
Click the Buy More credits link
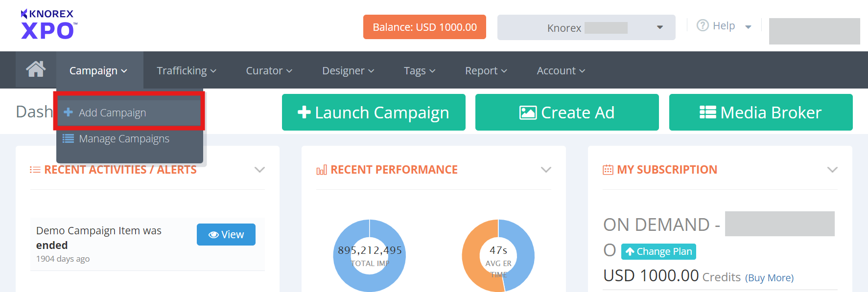(x=769, y=278)
